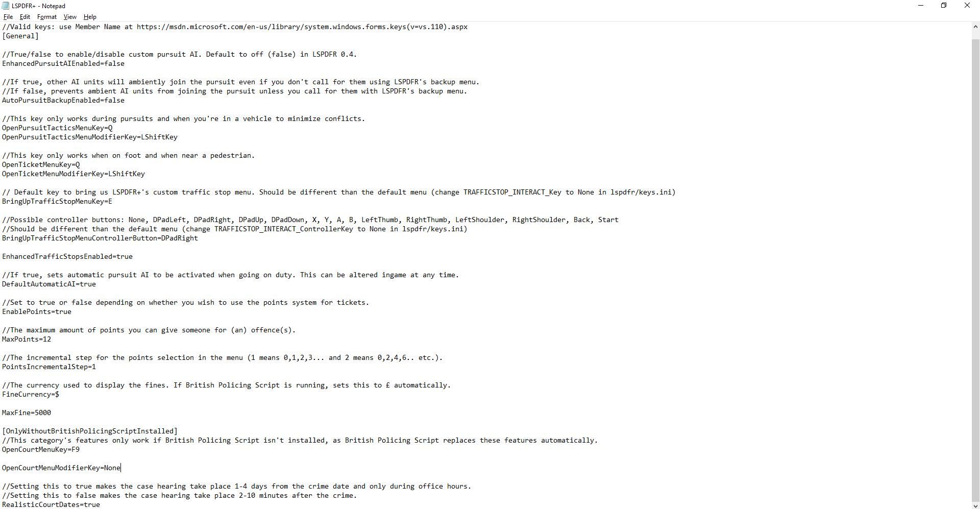
Task: Click the BringUpTrafficStopMenuKey=E line
Action: pos(57,202)
